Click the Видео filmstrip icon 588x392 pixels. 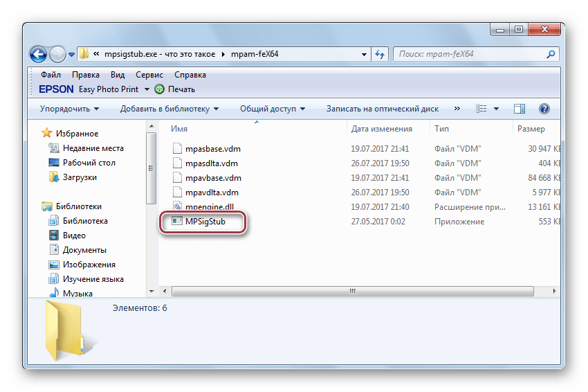pyautogui.click(x=54, y=235)
